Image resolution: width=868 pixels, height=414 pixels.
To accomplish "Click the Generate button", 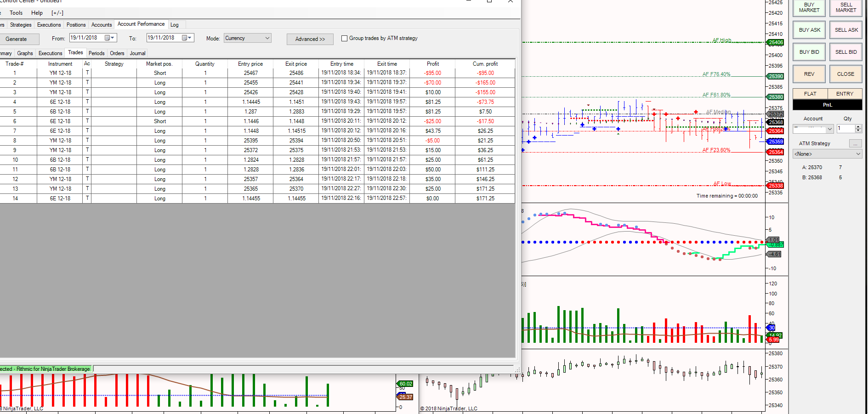I will (17, 39).
